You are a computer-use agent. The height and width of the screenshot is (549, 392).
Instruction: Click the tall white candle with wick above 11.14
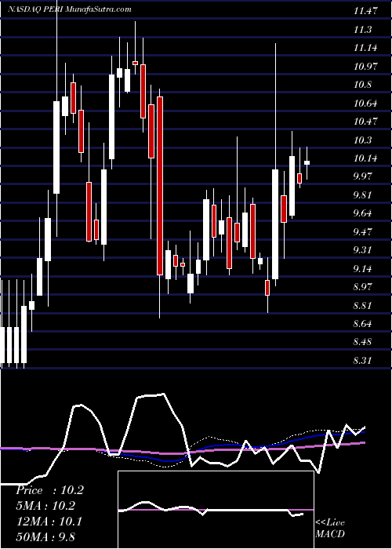coord(275,224)
